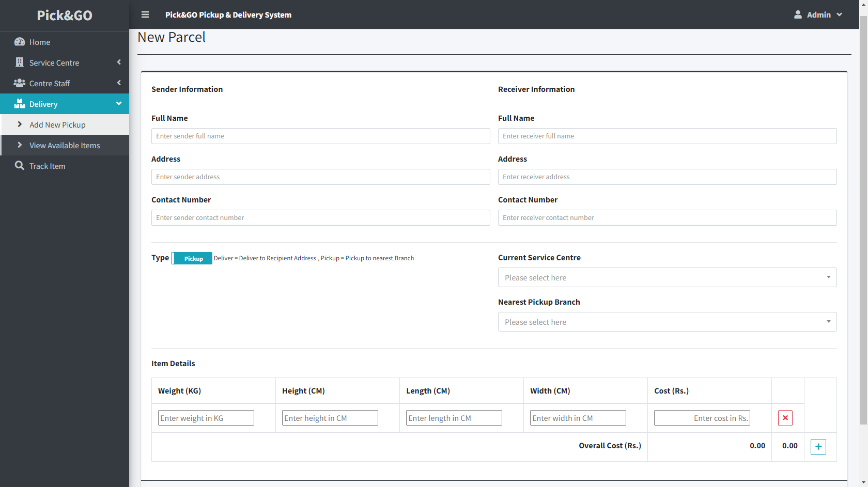Click the Admin account label

pyautogui.click(x=819, y=14)
